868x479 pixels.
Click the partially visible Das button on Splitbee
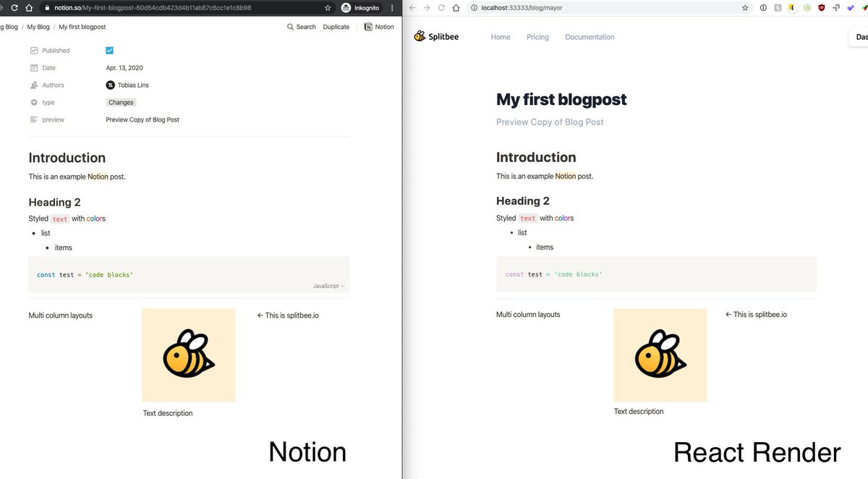858,37
